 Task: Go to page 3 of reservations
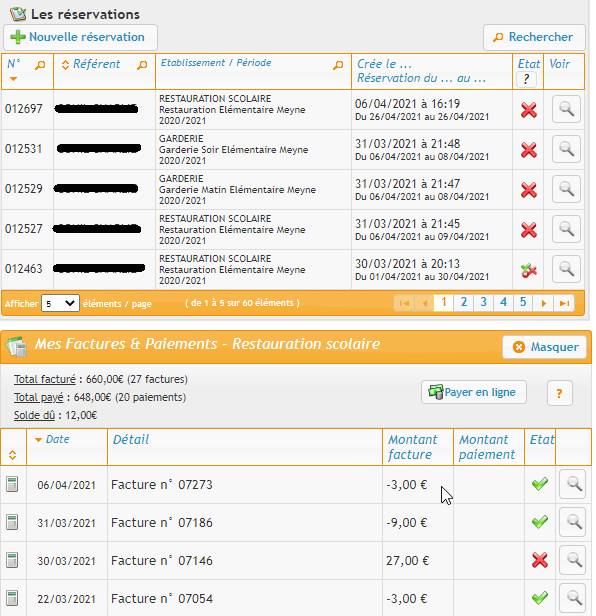483,302
